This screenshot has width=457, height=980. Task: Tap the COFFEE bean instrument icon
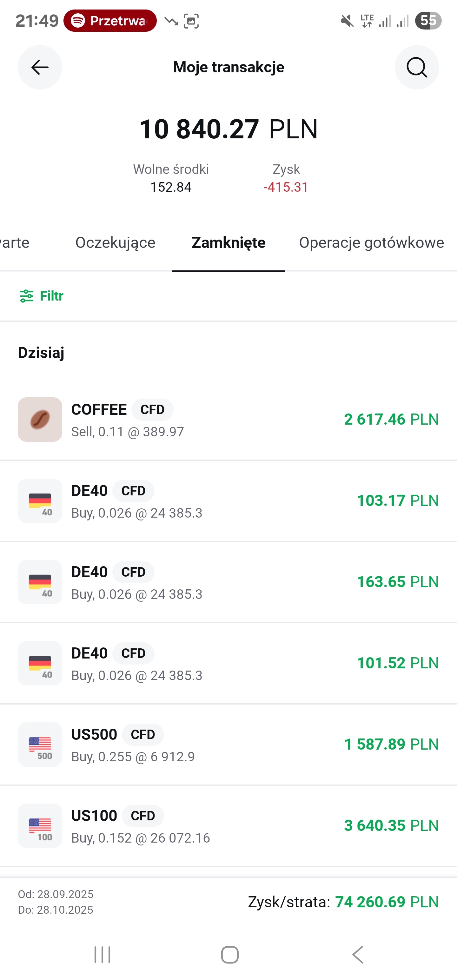click(40, 420)
